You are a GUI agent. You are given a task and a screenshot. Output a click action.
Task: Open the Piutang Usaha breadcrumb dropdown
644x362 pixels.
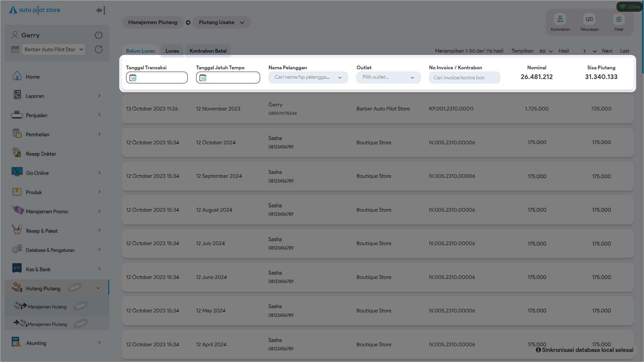pos(221,22)
